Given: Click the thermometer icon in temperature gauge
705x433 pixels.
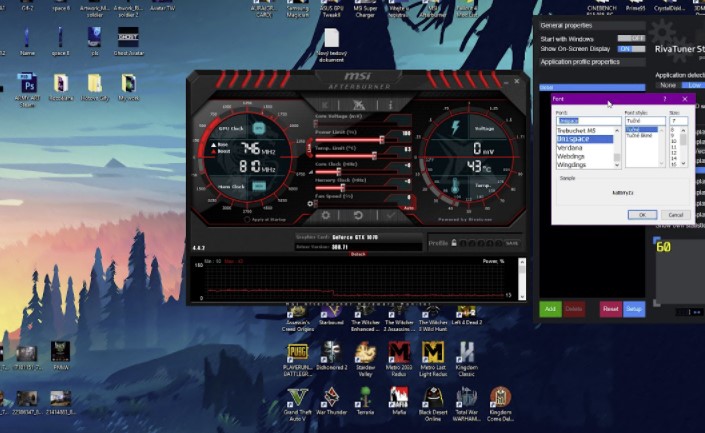Looking at the screenshot, I should point(455,185).
